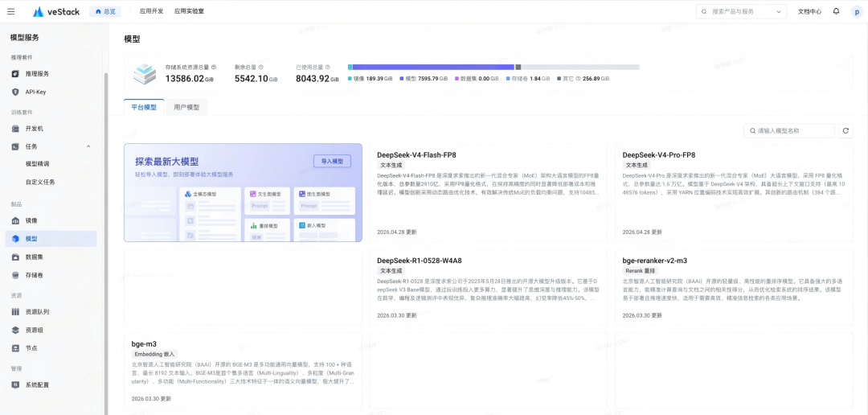Click the 数据集 legend swatch
This screenshot has width=868, height=415.
[457, 79]
